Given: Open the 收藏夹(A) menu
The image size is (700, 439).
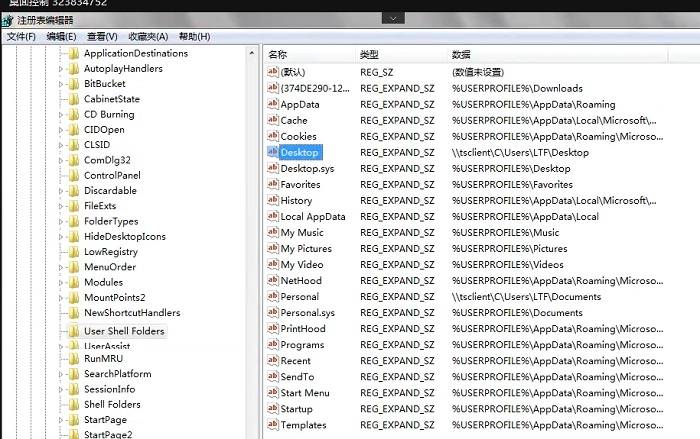Looking at the screenshot, I should click(148, 37).
